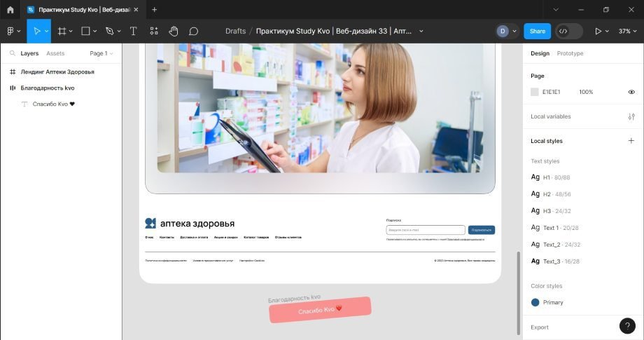Toggle Dev Mode switch
Screen dimensions: 644x340
(568, 32)
